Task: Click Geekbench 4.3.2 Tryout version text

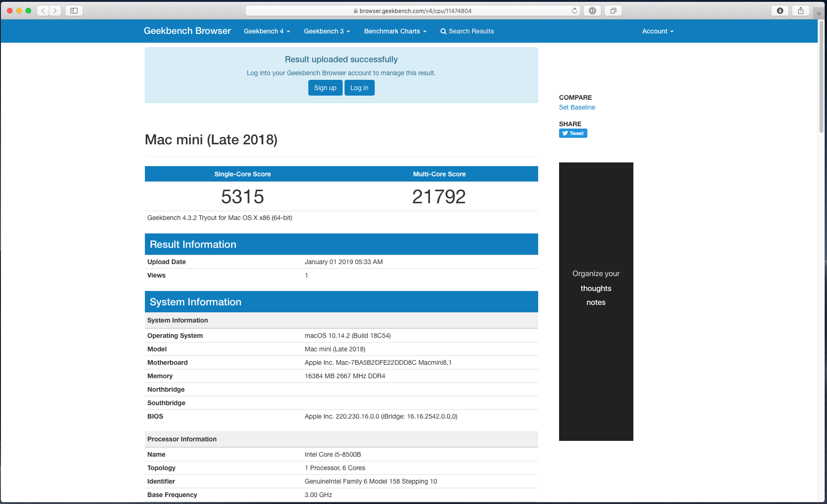Action: pos(220,218)
